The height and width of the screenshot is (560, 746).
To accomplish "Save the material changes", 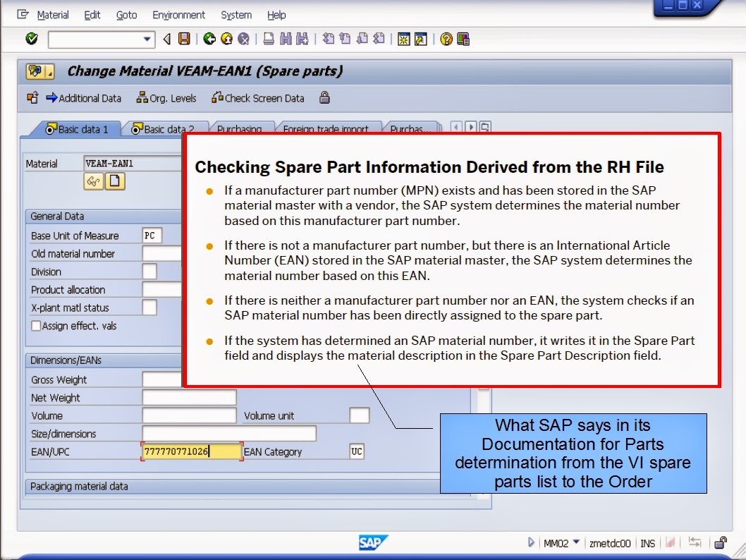I will click(183, 39).
